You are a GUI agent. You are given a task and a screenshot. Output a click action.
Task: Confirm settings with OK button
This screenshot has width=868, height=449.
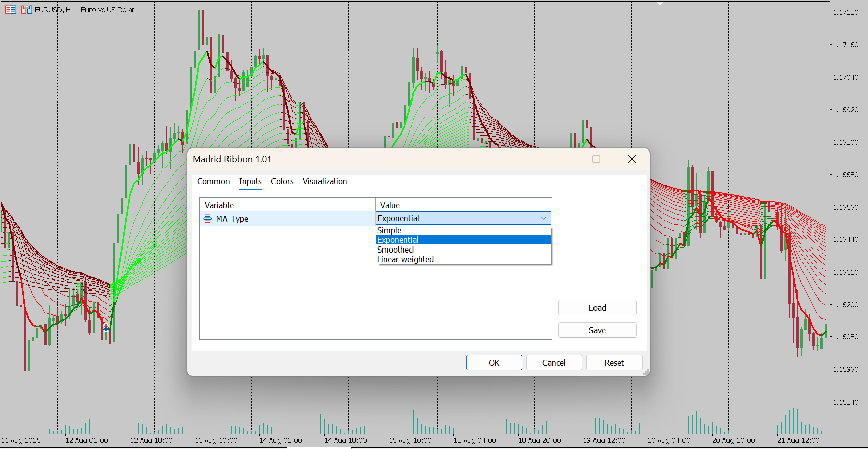(x=494, y=363)
